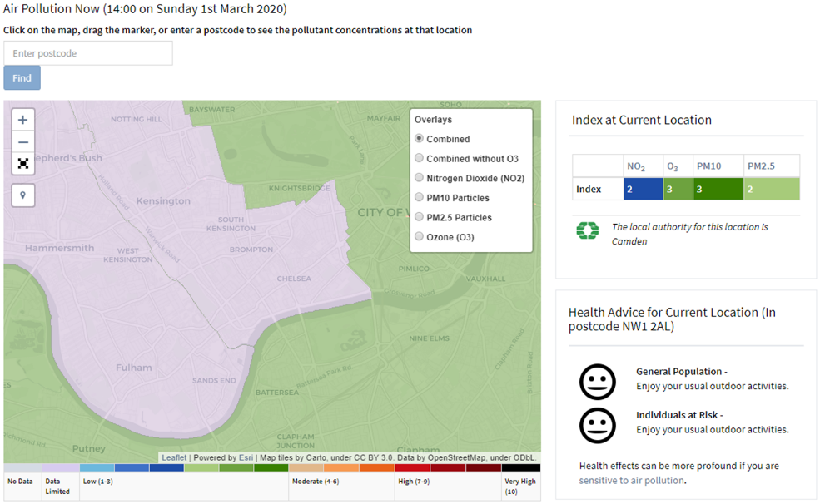Screen dimensions: 825x504
Task: Select PM2.5 Particles overlay
Action: (x=419, y=216)
